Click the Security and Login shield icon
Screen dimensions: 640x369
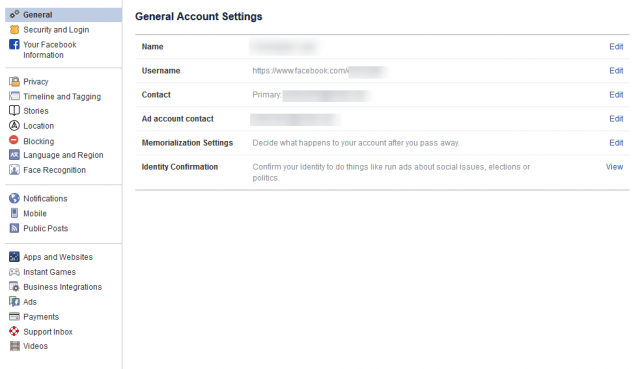pyautogui.click(x=14, y=30)
